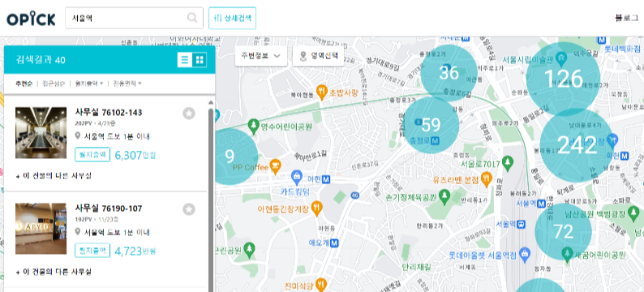The height and width of the screenshot is (292, 644).
Task: Click the 월지출액 tag beside 4,723만원
Action: pos(92,251)
